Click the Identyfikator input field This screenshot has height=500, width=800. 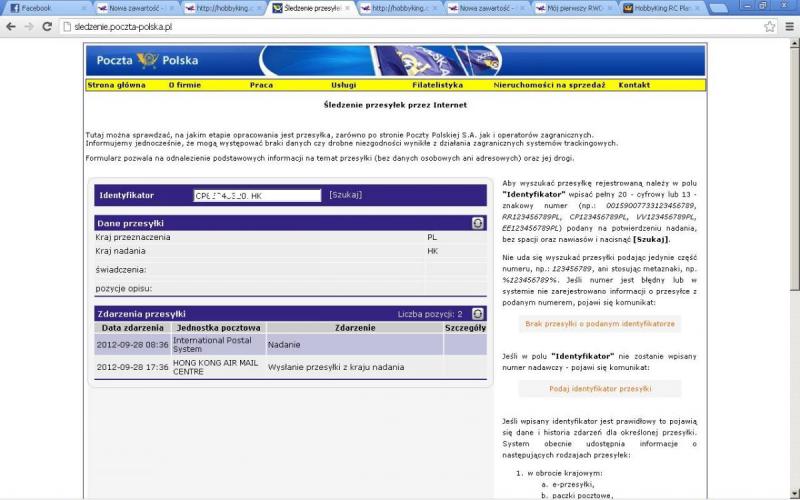[257, 196]
